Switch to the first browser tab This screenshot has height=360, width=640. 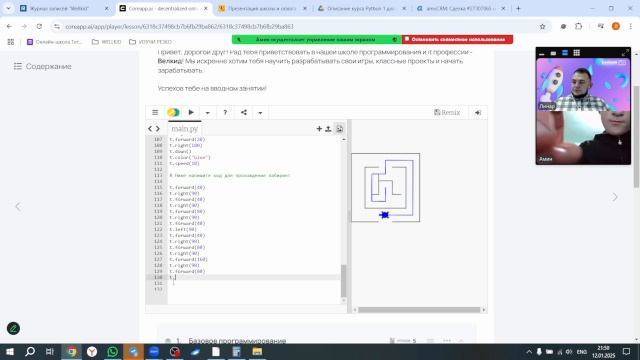pos(64,8)
